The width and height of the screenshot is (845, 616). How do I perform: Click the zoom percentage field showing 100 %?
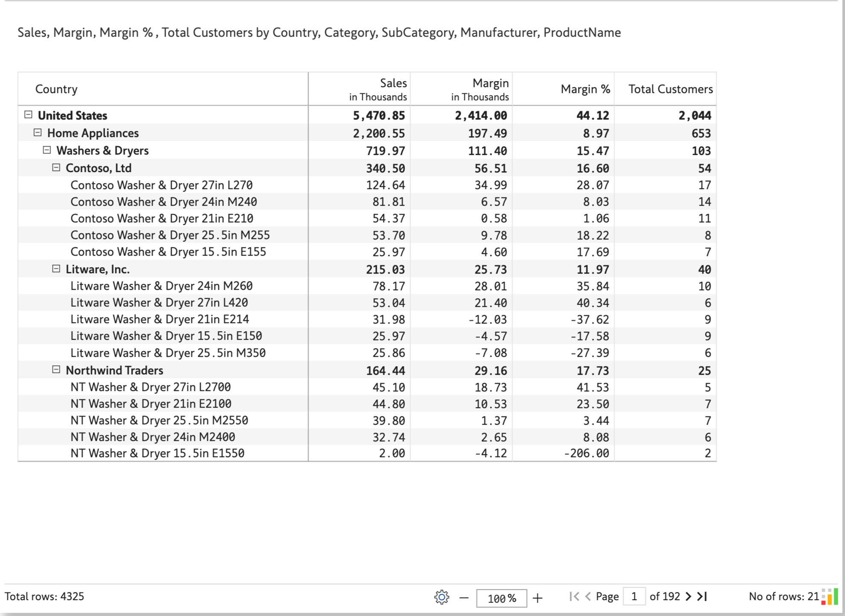point(502,598)
